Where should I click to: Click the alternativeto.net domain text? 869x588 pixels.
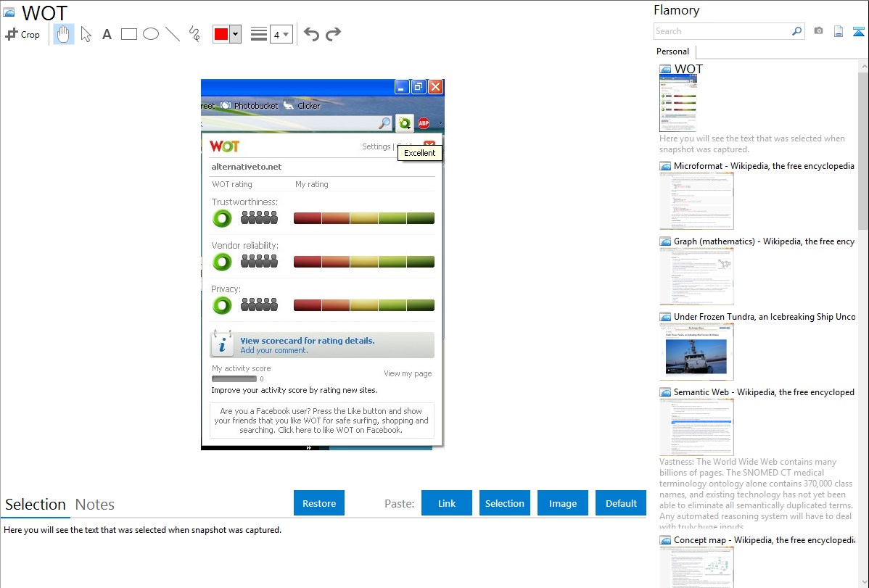(x=247, y=166)
